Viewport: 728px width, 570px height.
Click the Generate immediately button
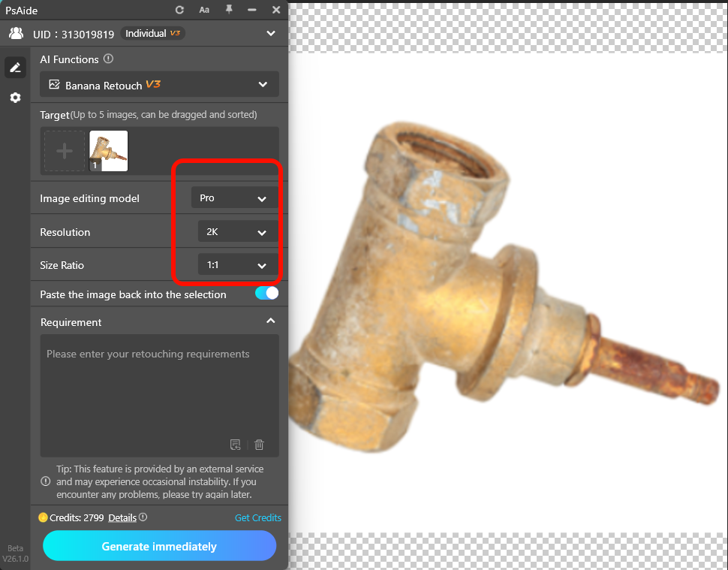click(159, 546)
